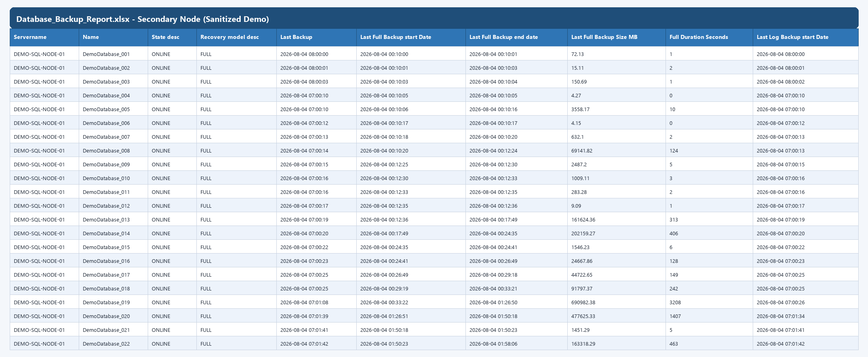868x357 pixels.
Task: Click Full Duration Seconds column header
Action: pyautogui.click(x=709, y=37)
